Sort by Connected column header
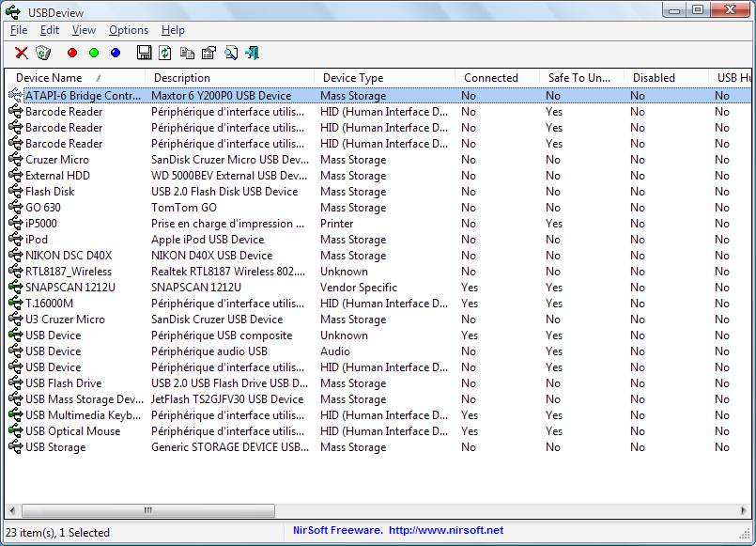This screenshot has width=756, height=546. 490,78
